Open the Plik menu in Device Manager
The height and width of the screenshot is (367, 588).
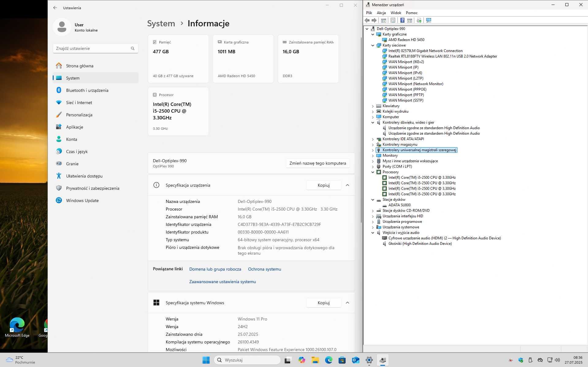coord(369,13)
